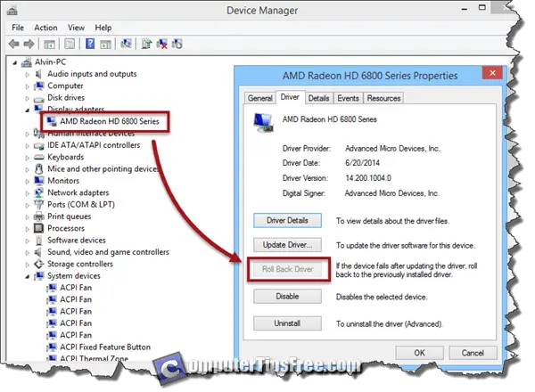Click the Update Driver... button
The width and height of the screenshot is (535, 392).
287,245
